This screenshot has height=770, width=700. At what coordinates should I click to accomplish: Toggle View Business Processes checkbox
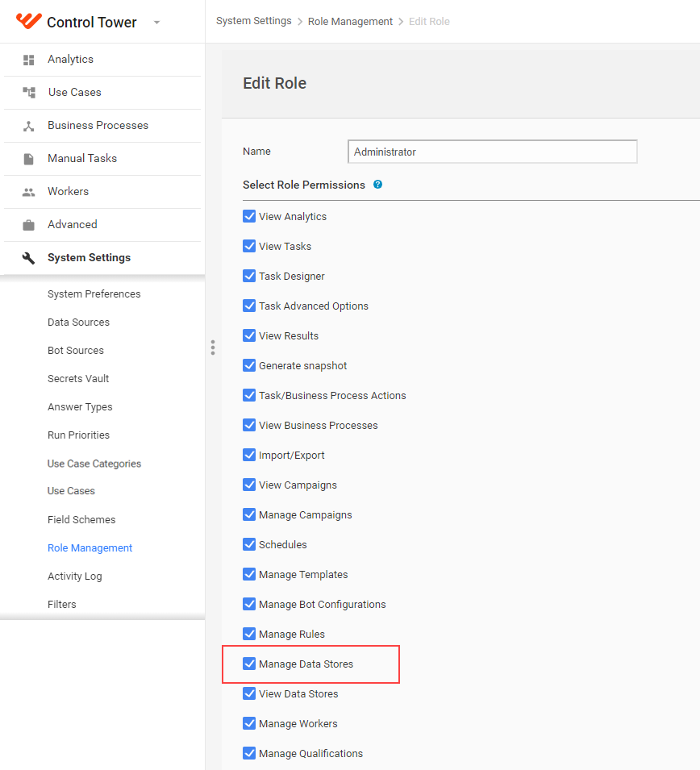(249, 425)
